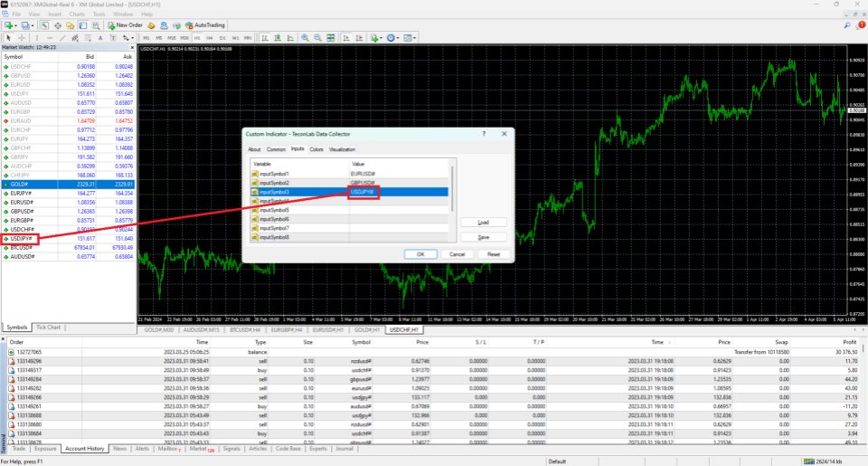Open the Profiles toolbar dropdown
The image size is (868, 466).
26,25
